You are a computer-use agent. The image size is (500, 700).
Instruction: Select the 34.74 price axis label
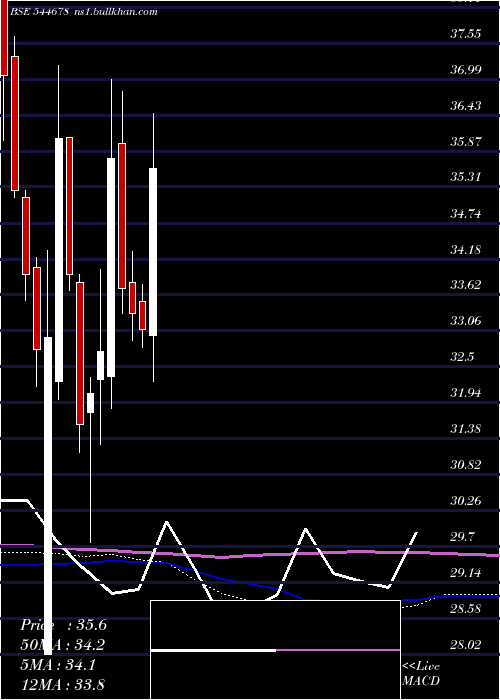466,213
